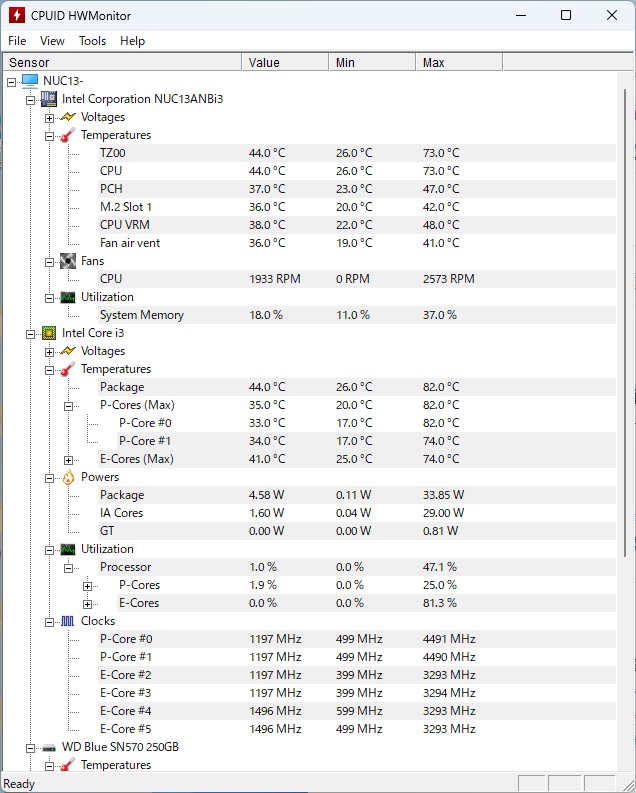Screen dimensions: 636x793
Task: Select the System Memory row
Action: [x=357, y=315]
